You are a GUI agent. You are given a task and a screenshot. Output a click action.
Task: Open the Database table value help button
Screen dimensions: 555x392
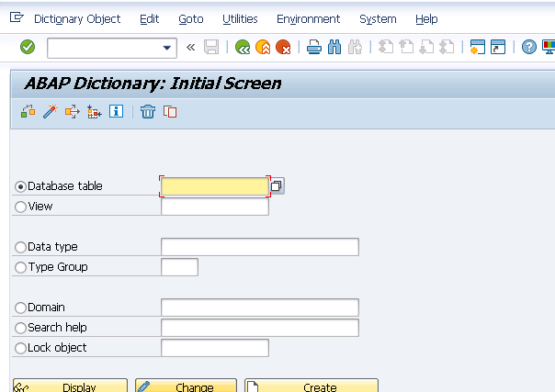click(277, 186)
